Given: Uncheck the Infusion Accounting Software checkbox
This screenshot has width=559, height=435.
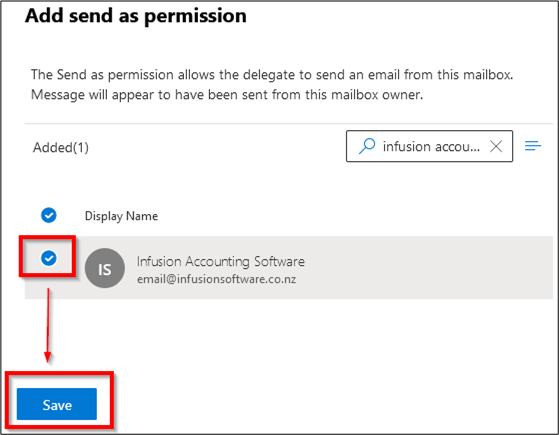Looking at the screenshot, I should pyautogui.click(x=48, y=258).
